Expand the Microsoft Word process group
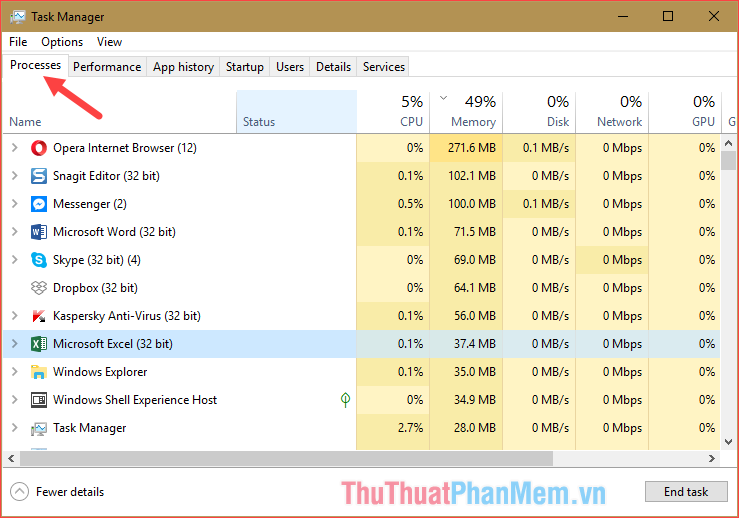 point(15,232)
